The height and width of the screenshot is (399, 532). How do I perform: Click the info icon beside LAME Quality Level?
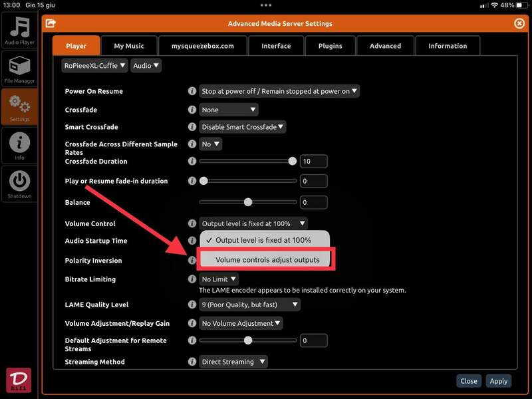[192, 305]
